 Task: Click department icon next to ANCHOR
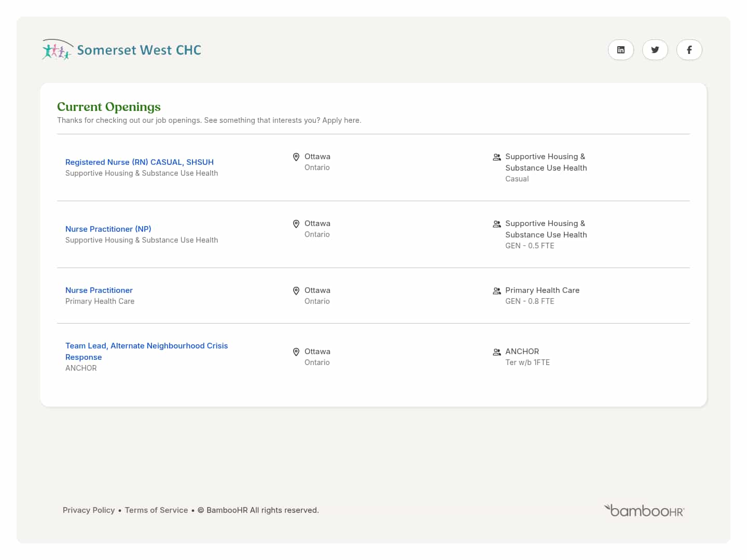coord(496,352)
